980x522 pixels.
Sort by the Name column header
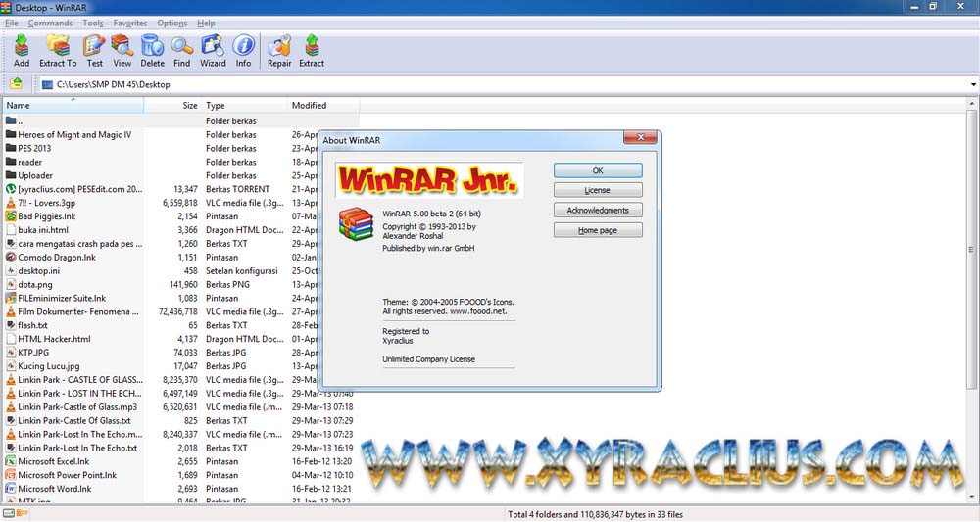click(73, 105)
